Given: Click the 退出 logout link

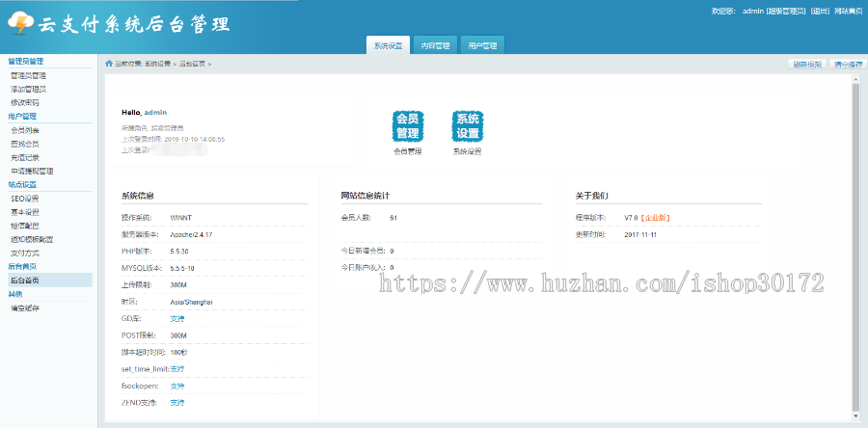Looking at the screenshot, I should pos(820,11).
